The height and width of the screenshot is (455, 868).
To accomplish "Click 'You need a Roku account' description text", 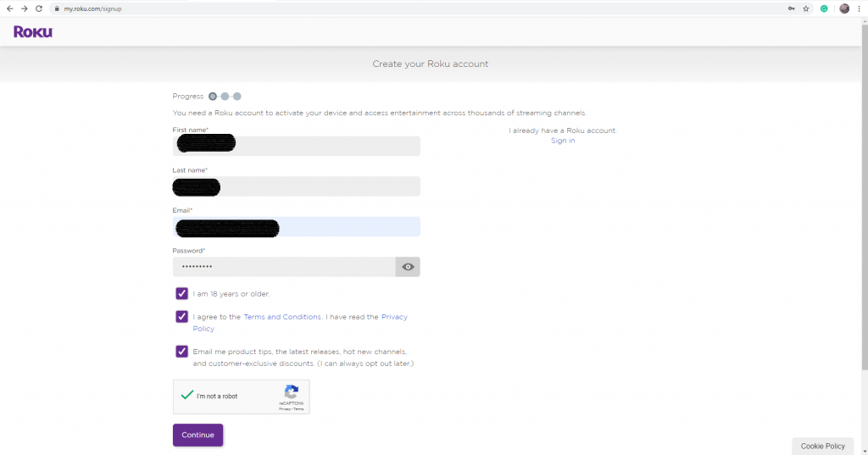I will coord(379,113).
